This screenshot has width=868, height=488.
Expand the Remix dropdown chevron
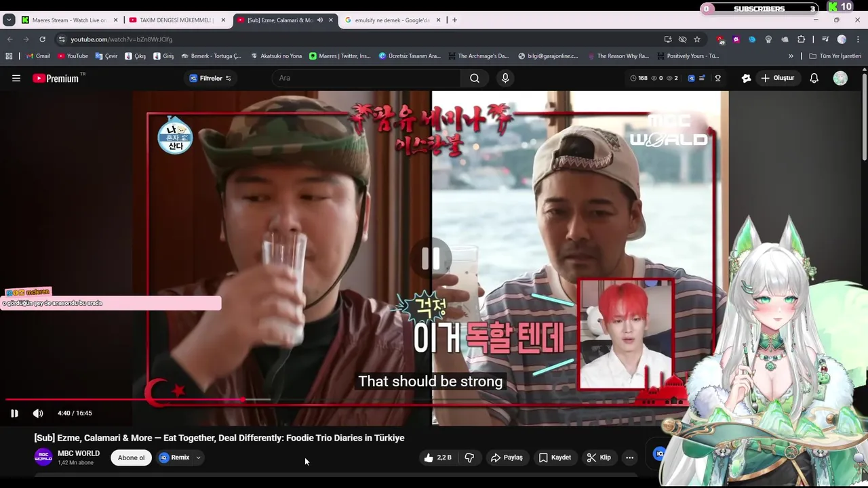pyautogui.click(x=198, y=457)
